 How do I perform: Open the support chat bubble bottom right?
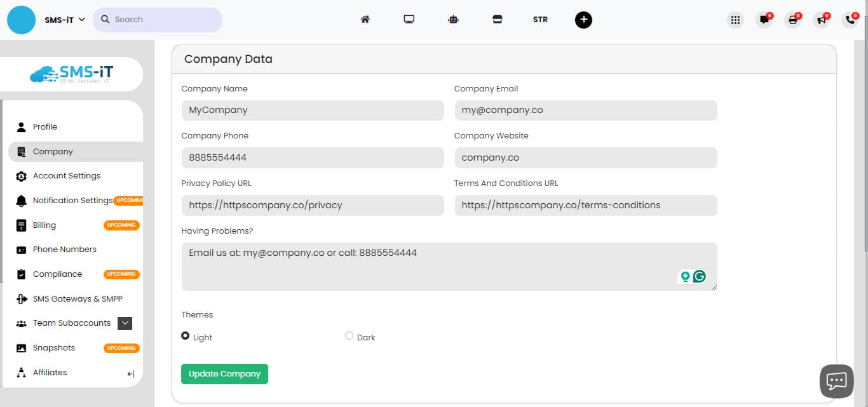836,380
